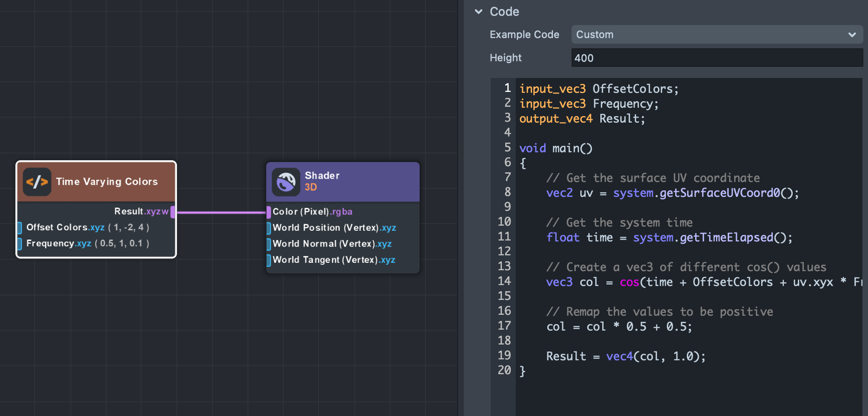
Task: Click the Frequency input port
Action: (20, 244)
